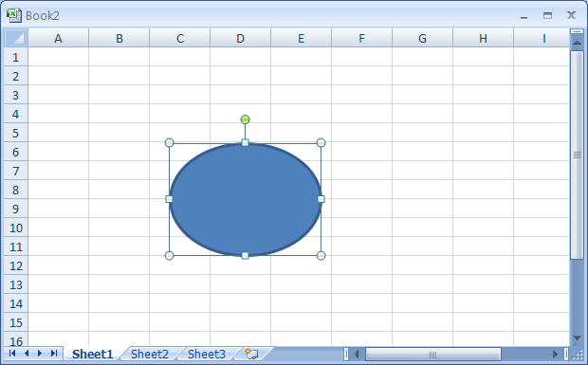This screenshot has width=588, height=365.
Task: Select row 5 header
Action: click(16, 133)
